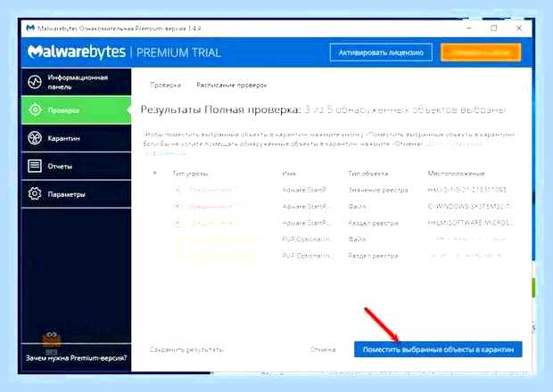Sort by the Местоположение column header

[456, 174]
